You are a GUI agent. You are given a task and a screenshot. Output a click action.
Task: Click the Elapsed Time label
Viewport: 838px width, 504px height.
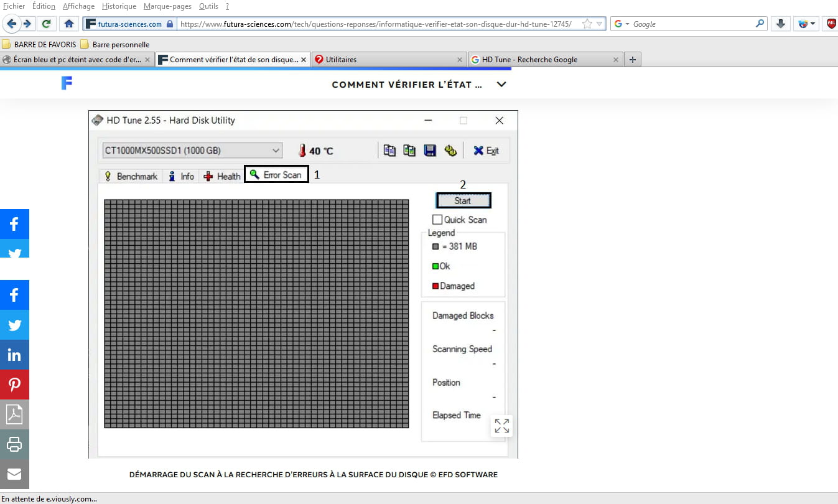coord(457,415)
